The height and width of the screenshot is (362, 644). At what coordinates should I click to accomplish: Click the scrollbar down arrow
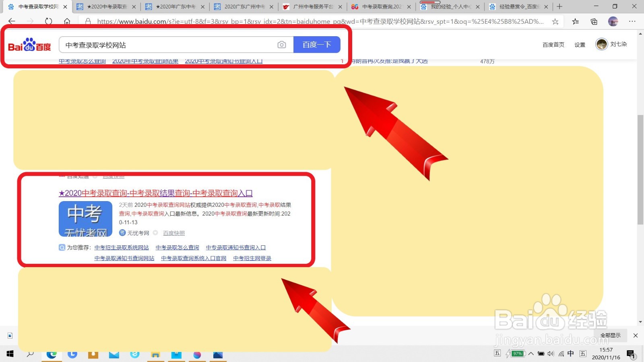click(x=640, y=322)
